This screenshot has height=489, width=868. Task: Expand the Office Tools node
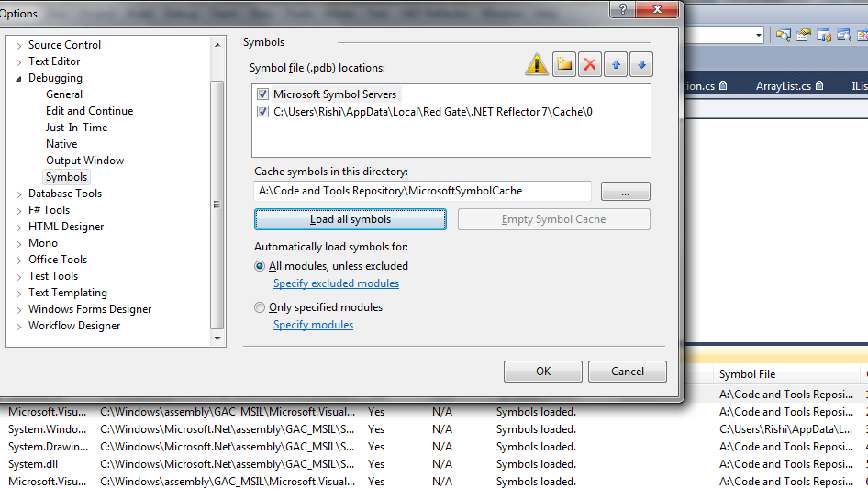pyautogui.click(x=18, y=261)
